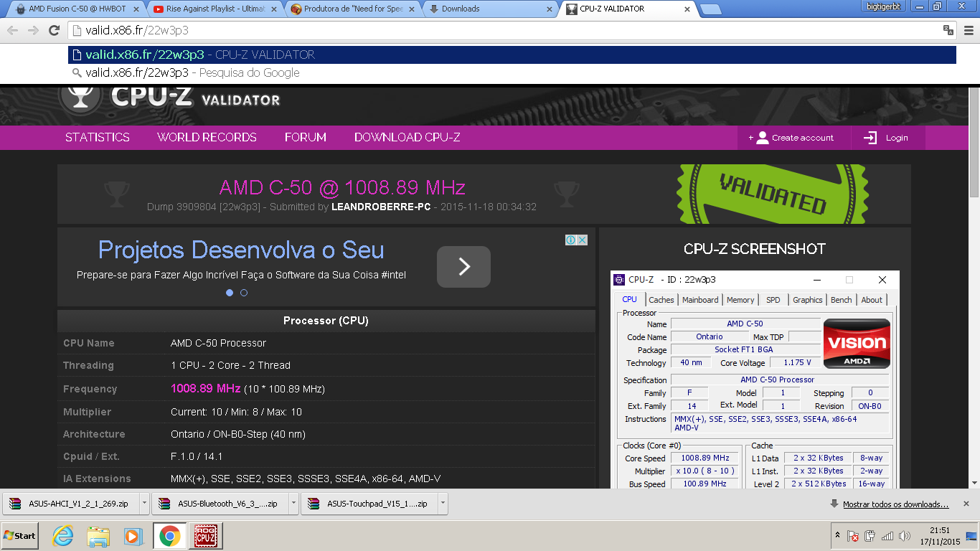Open STATISTICS menu item
The width and height of the screenshot is (980, 551).
pyautogui.click(x=98, y=137)
